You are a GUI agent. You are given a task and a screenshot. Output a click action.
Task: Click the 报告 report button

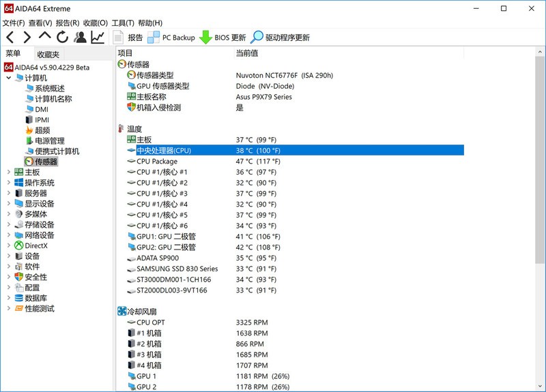click(x=128, y=37)
